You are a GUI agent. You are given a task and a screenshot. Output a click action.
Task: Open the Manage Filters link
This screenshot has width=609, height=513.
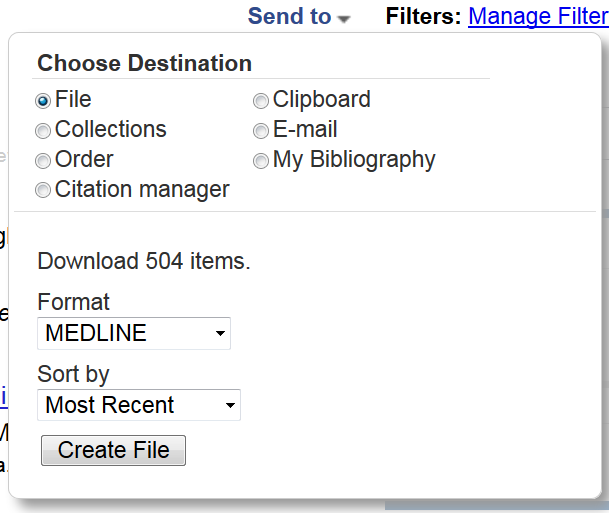point(538,16)
